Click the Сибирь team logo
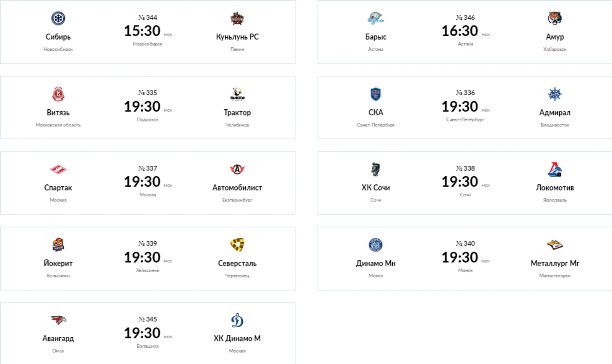Screen dimensions: 612x364 click(x=58, y=18)
